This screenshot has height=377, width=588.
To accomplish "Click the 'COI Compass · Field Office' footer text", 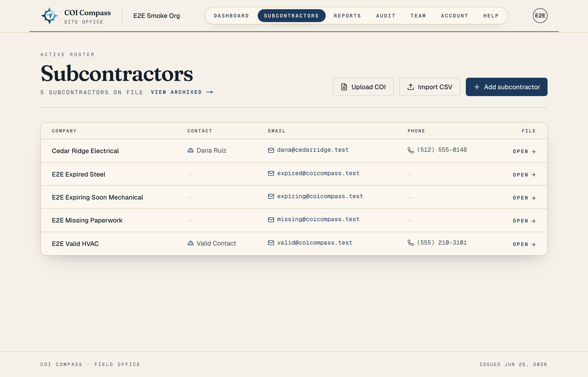I will click(90, 364).
